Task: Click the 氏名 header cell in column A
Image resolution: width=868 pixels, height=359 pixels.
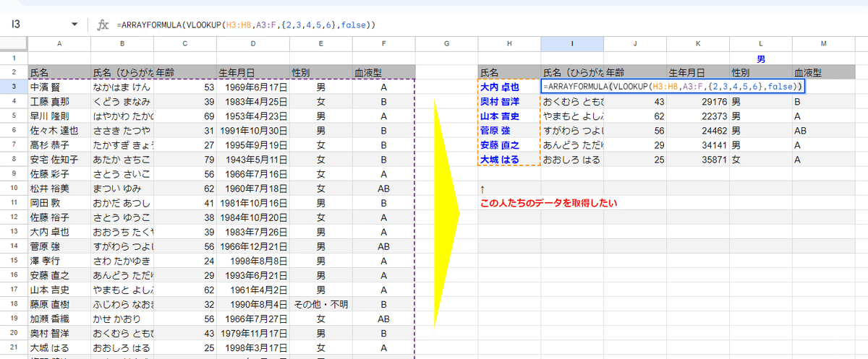Action: coord(59,72)
